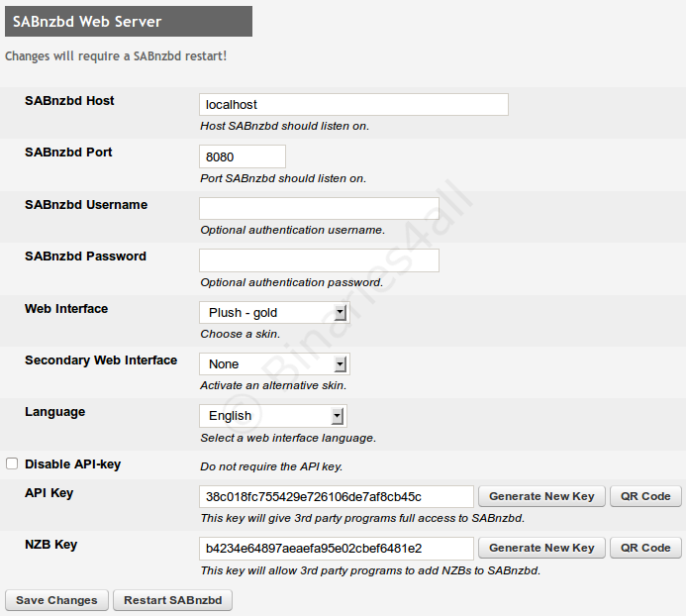Click 'Do not require the API key.' text
Image resolution: width=686 pixels, height=616 pixels.
click(x=271, y=466)
